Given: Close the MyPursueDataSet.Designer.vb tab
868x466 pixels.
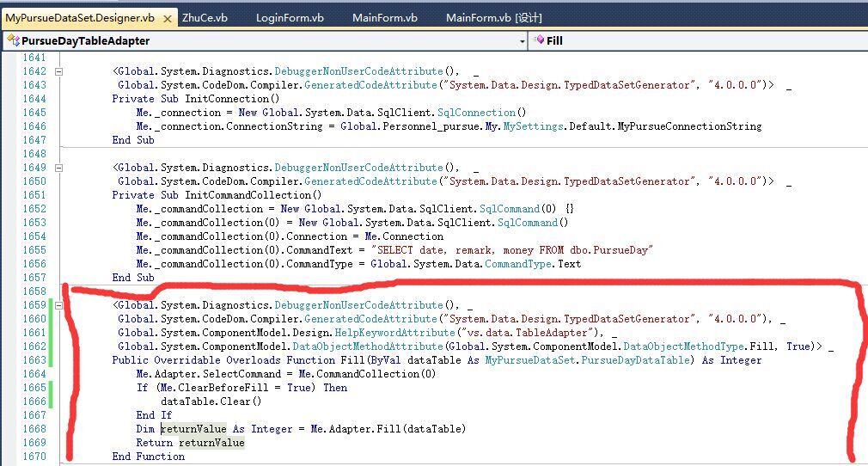Looking at the screenshot, I should [168, 19].
